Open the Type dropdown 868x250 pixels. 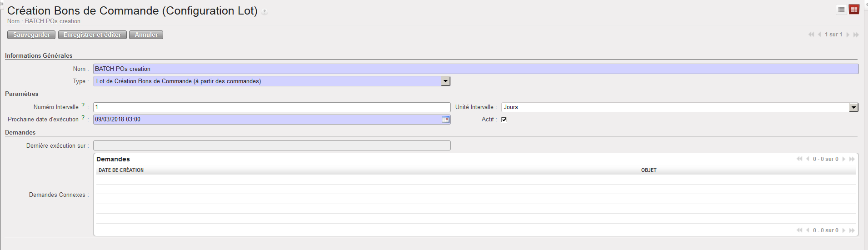point(445,81)
